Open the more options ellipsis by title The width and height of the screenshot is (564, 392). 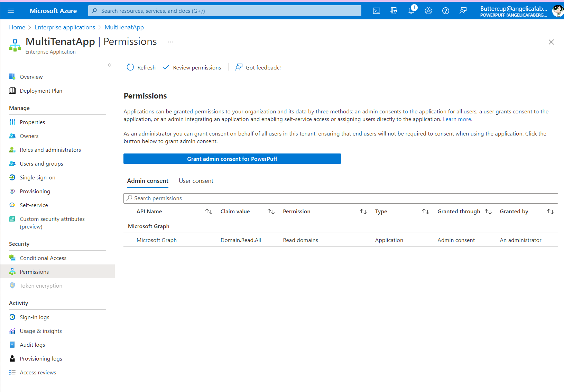click(x=170, y=42)
